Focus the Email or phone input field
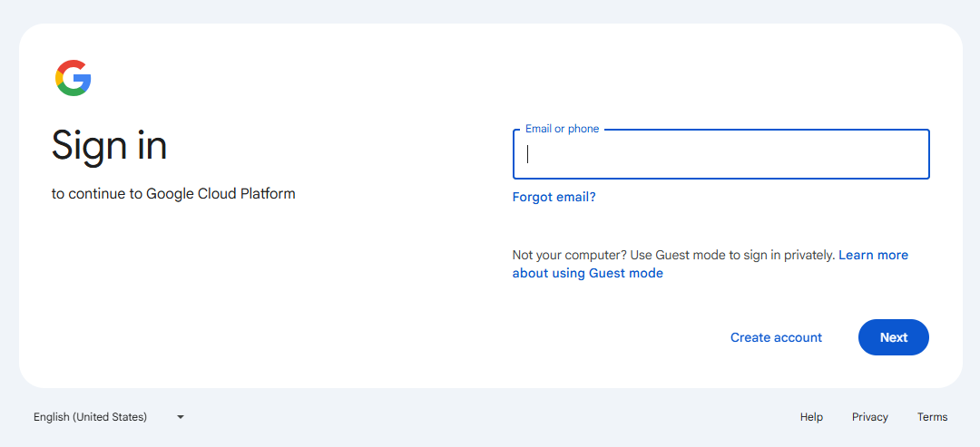The image size is (980, 447). pyautogui.click(x=720, y=154)
